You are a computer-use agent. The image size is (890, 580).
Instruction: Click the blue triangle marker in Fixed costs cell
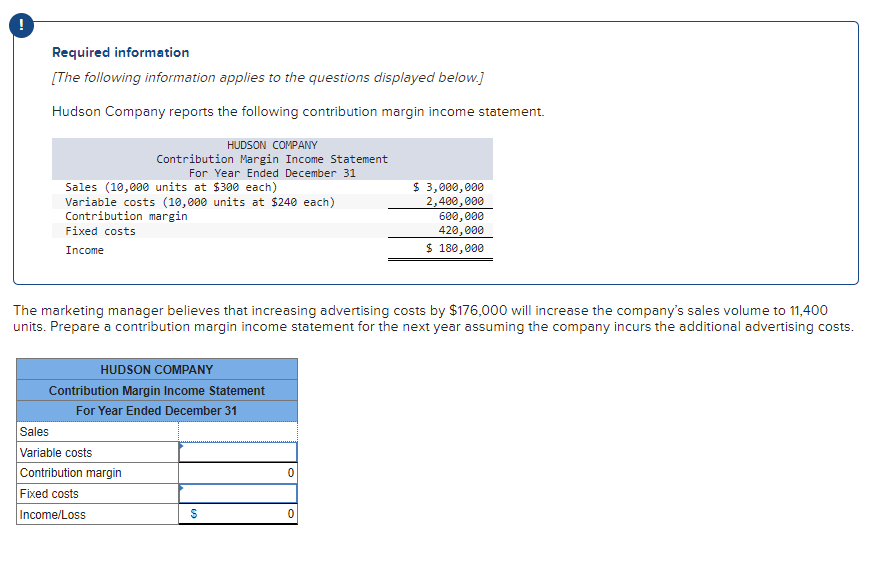point(183,489)
